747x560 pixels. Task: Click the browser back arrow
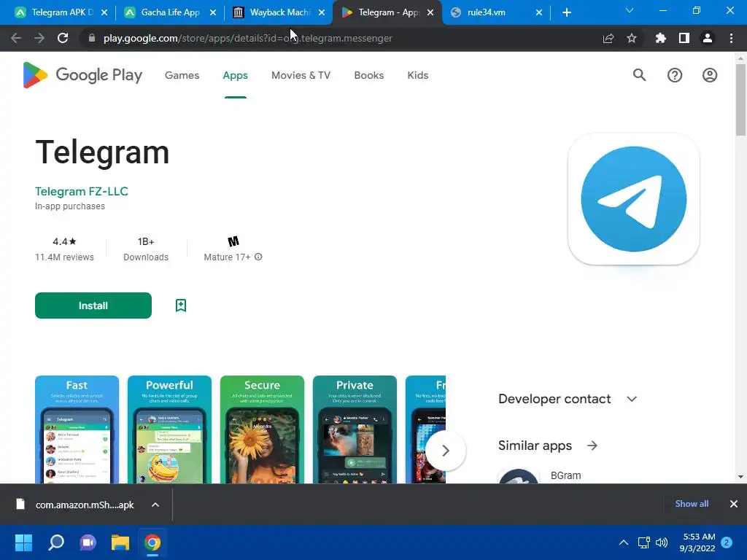[x=16, y=38]
